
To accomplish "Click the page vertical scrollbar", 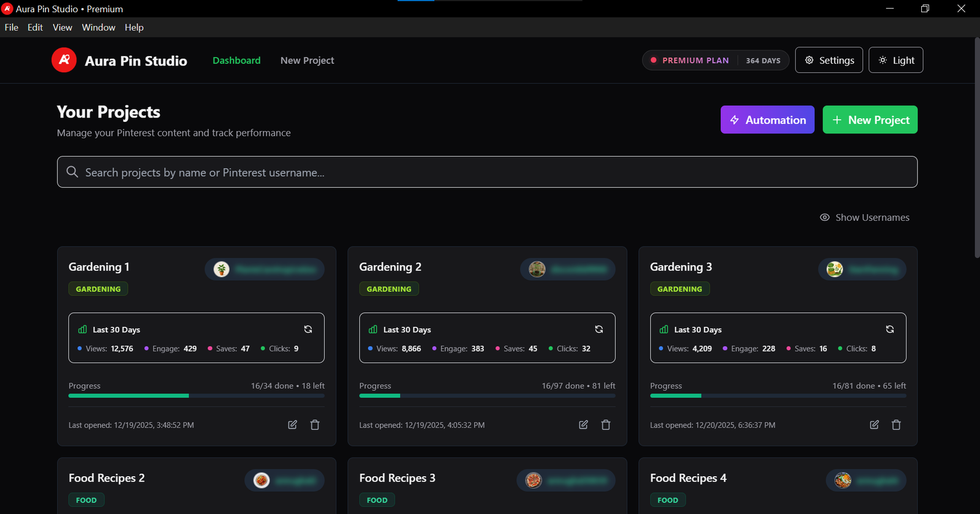I will (x=977, y=147).
